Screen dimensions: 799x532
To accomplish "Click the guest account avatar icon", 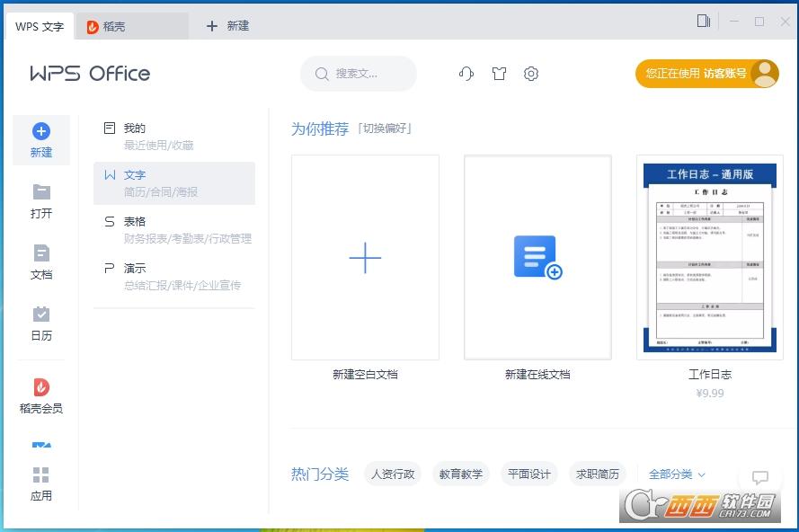I will tap(764, 74).
